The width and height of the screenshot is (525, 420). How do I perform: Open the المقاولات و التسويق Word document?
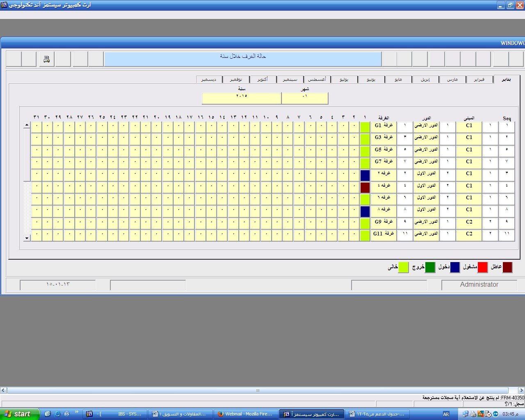pos(179,414)
